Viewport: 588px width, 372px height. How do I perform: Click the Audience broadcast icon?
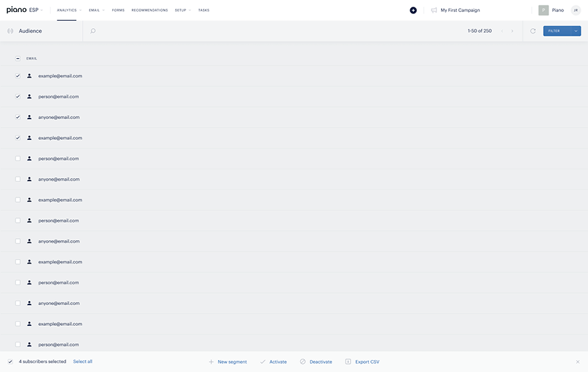point(11,31)
